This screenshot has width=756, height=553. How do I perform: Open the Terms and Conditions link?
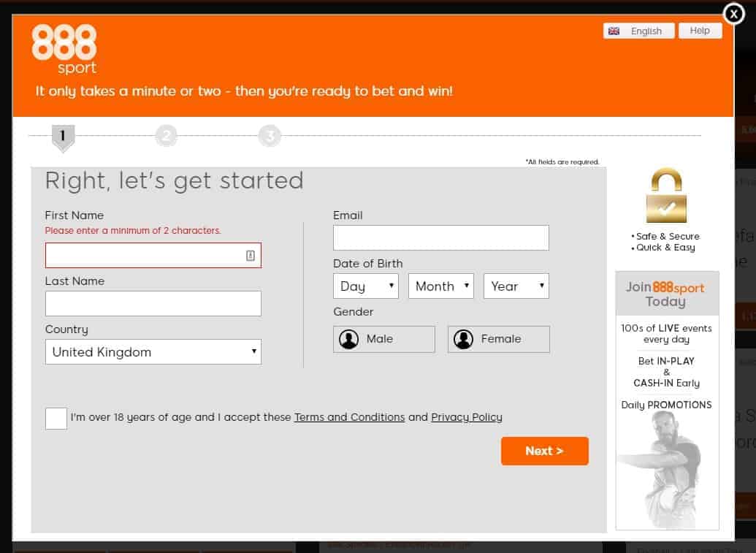tap(350, 417)
